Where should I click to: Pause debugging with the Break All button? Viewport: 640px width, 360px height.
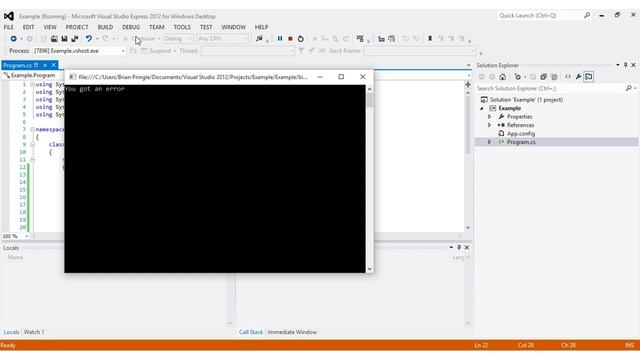tap(280, 38)
